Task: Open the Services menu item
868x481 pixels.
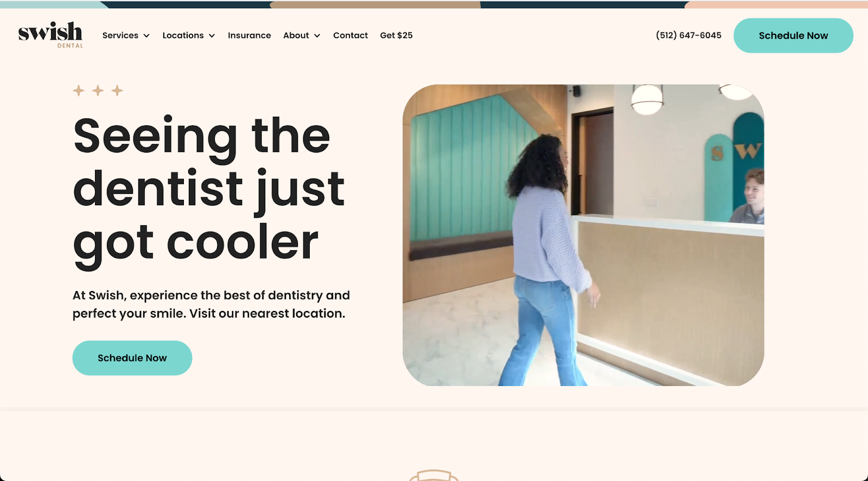Action: click(120, 35)
